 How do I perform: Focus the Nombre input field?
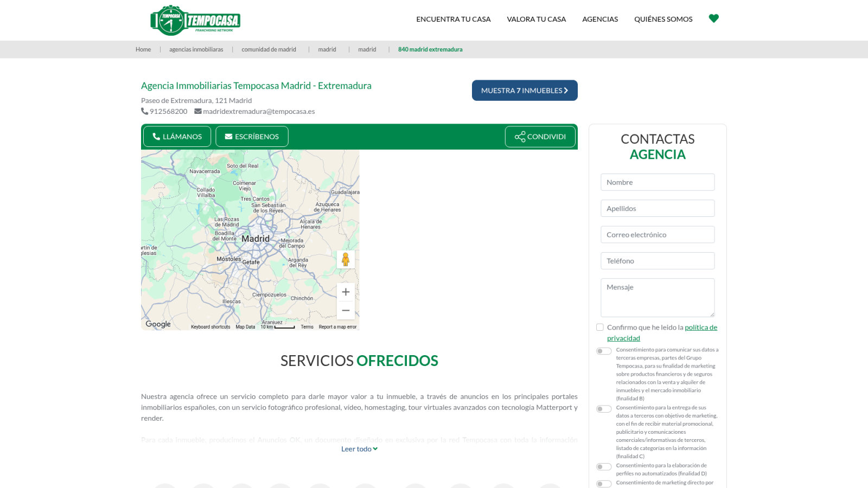[x=658, y=182]
